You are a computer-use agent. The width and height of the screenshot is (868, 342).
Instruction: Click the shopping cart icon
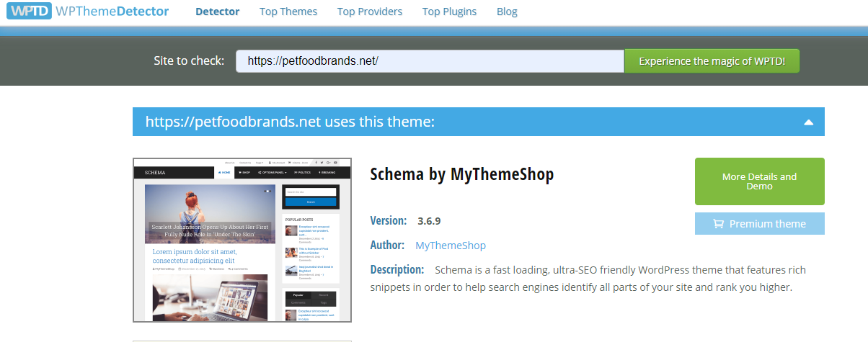(718, 224)
